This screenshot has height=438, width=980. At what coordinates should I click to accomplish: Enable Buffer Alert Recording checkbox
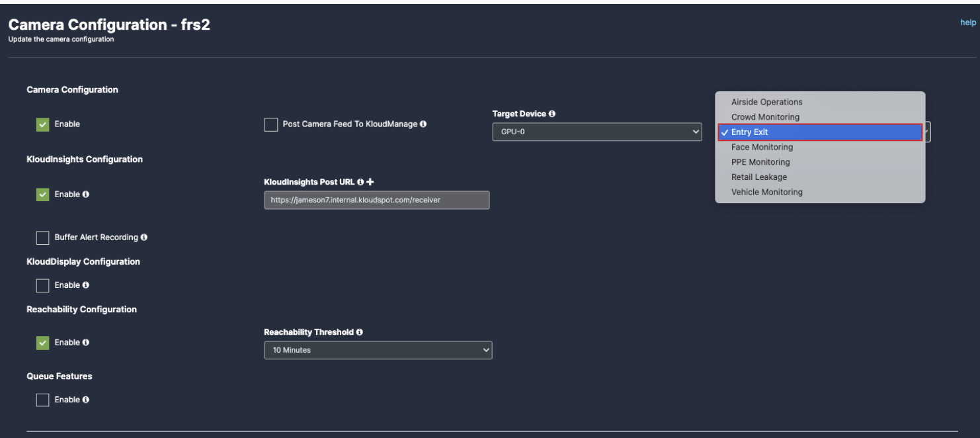42,238
